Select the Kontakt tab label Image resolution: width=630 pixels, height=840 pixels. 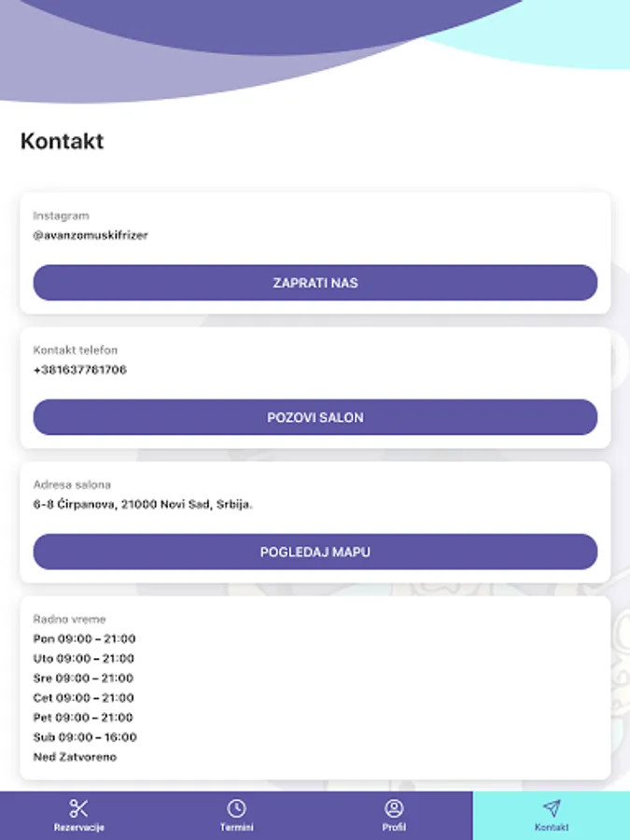point(552,828)
